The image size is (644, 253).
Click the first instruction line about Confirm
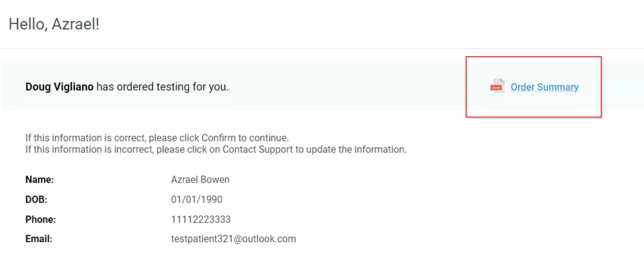157,138
